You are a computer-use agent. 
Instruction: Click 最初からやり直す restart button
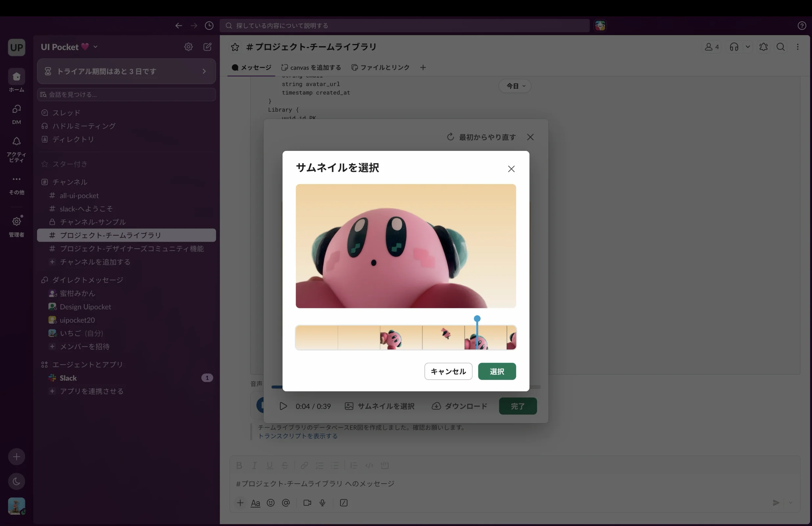click(481, 137)
